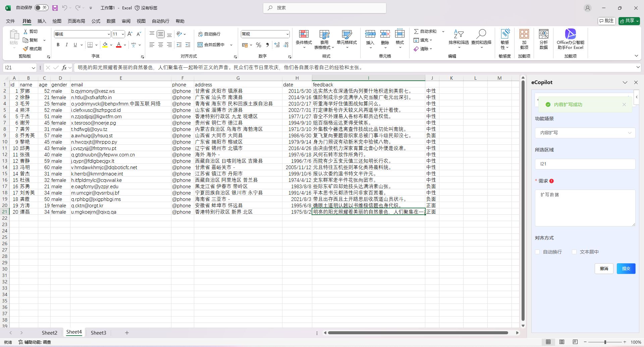The image size is (644, 347).
Task: Open the Sort and Filter tool
Action: point(459,34)
